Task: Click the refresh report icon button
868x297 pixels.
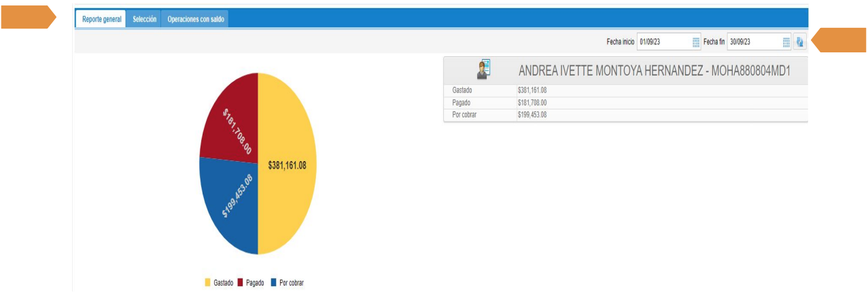Action: point(799,42)
